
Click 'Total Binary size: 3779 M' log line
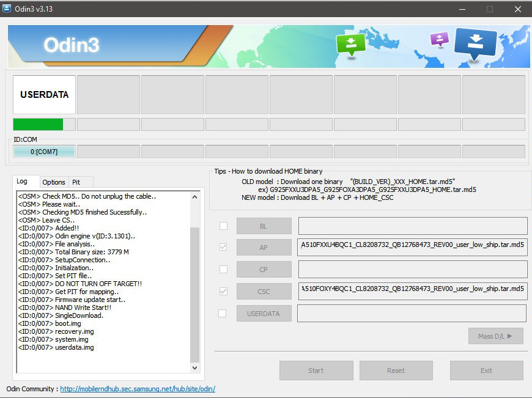tap(73, 252)
